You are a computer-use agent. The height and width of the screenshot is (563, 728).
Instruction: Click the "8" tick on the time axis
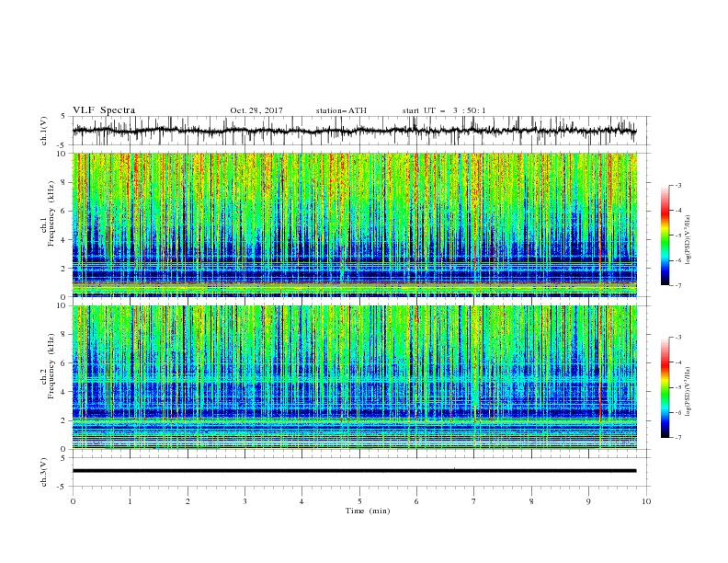[531, 501]
